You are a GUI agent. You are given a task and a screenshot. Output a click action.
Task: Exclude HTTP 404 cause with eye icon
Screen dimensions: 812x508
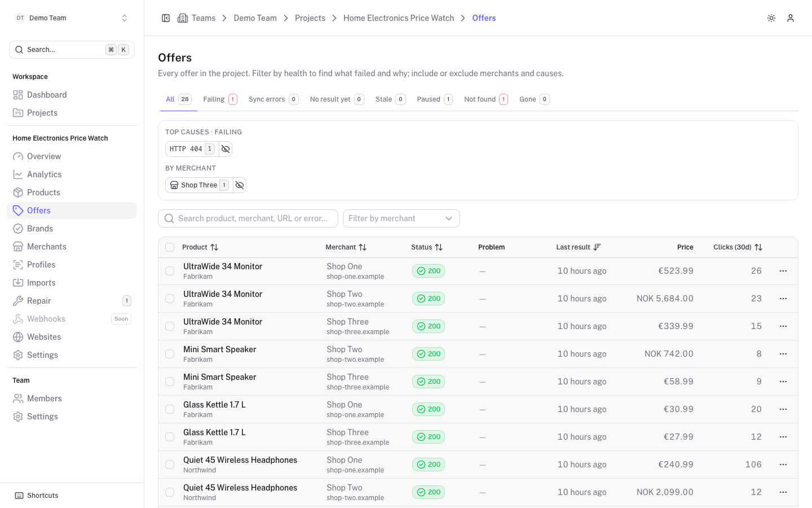click(x=226, y=149)
